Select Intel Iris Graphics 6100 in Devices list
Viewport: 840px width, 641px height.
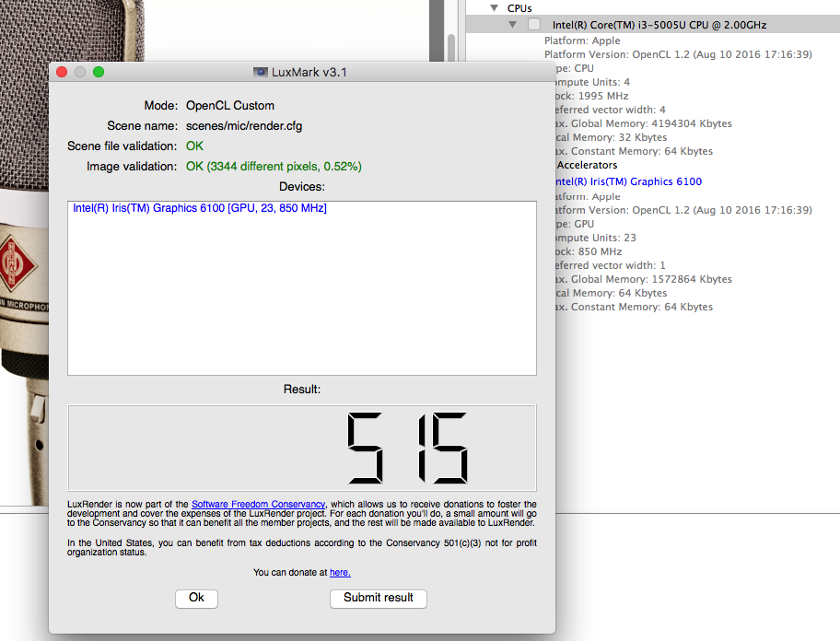point(200,208)
